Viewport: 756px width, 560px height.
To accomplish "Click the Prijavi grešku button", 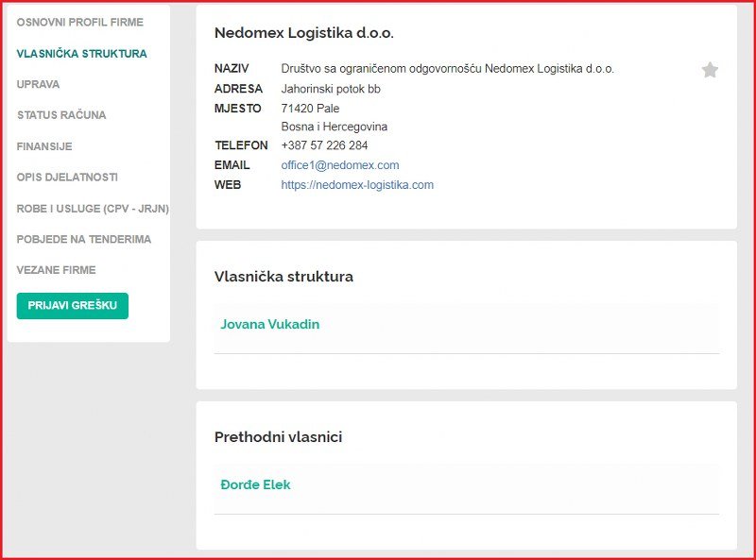I will click(x=73, y=306).
